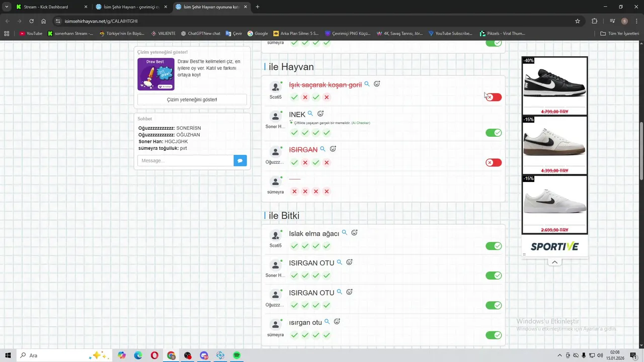React with emoji to sümeyra's 'ısırgan otu'
644x362 pixels.
(x=337, y=322)
